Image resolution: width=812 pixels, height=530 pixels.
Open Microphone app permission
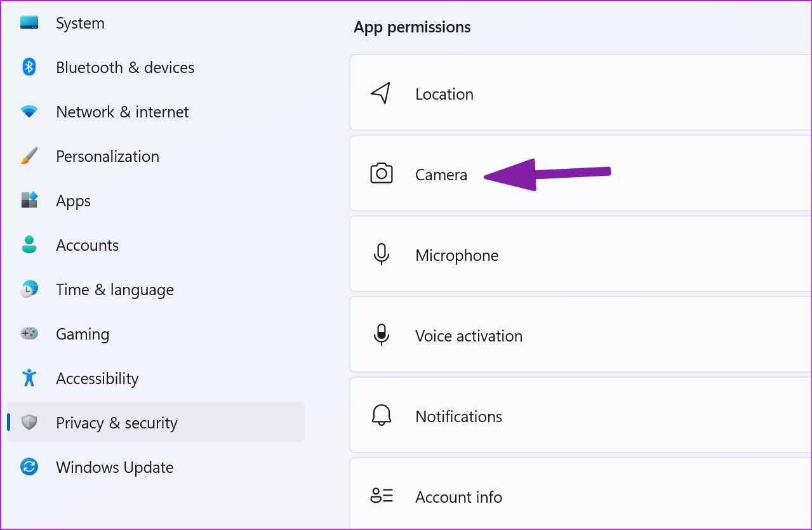click(x=580, y=254)
